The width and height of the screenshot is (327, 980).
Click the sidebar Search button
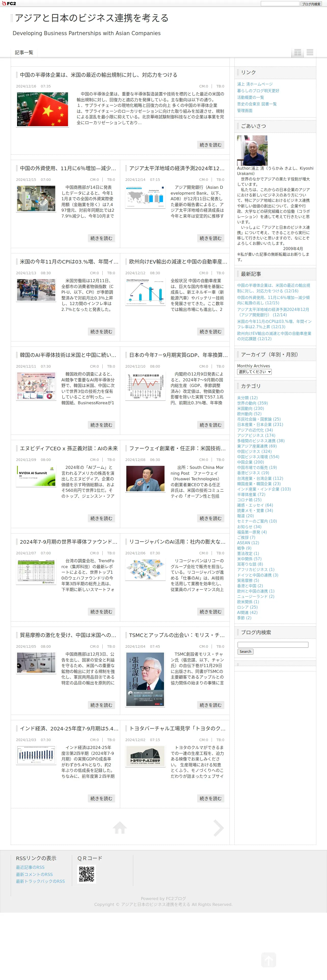(x=246, y=652)
